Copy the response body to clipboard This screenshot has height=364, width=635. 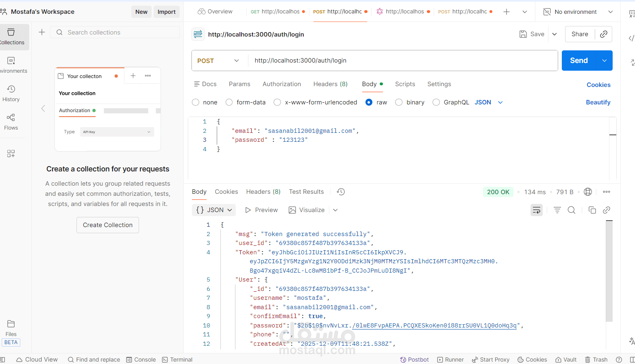point(592,210)
